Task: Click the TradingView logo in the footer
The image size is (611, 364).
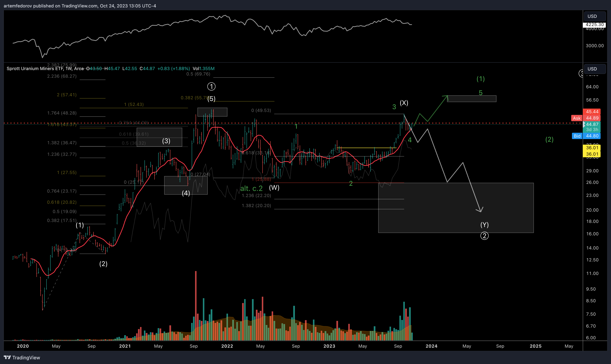Action: pyautogui.click(x=22, y=358)
